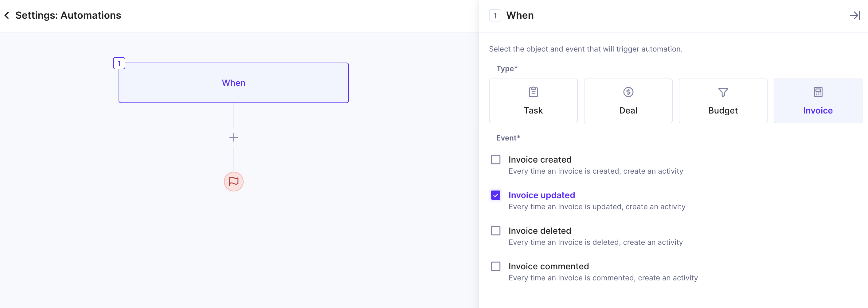The image size is (868, 308).
Task: Click the Event* field label
Action: click(x=508, y=138)
